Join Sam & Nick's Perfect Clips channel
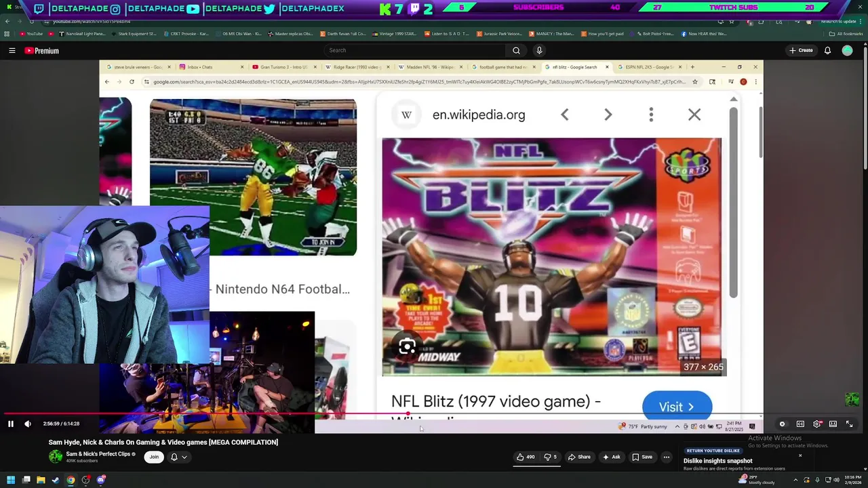Screen dimensions: 868x488 click(x=154, y=457)
